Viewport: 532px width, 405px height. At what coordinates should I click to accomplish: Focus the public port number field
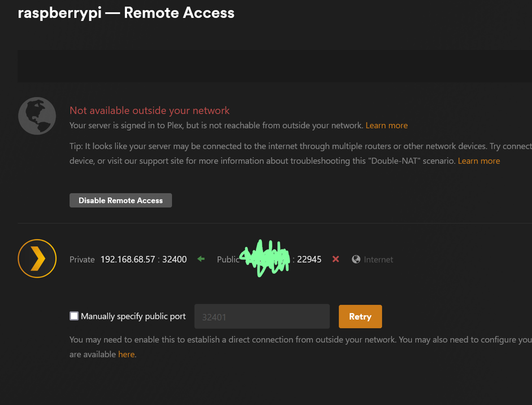click(262, 316)
